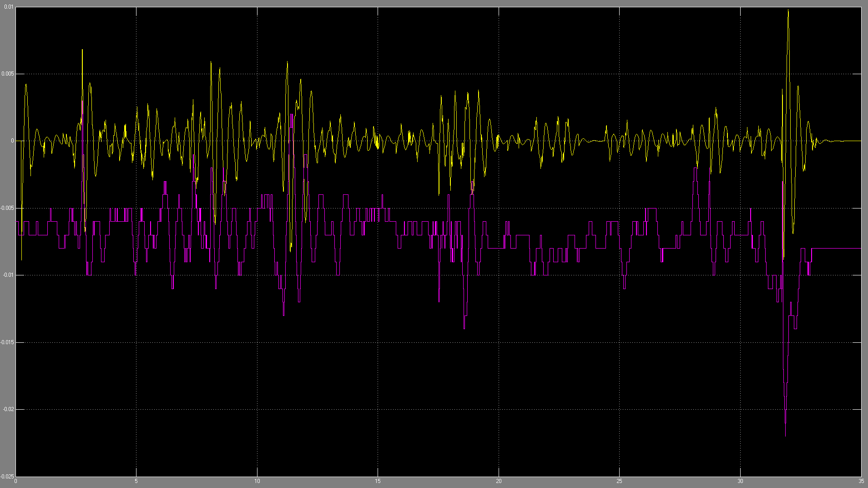This screenshot has height=488, width=868.
Task: Click the y-axis tick label 0.01
Action: (9, 7)
